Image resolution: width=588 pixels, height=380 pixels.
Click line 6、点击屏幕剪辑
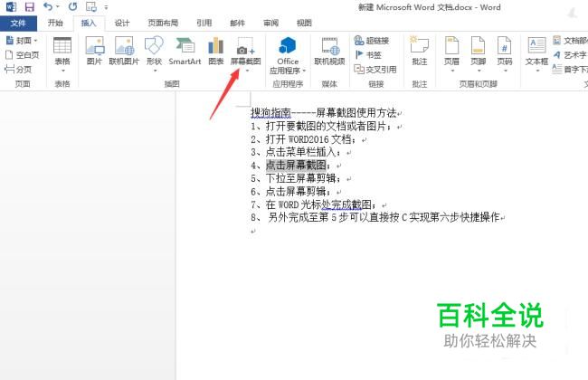tap(291, 192)
